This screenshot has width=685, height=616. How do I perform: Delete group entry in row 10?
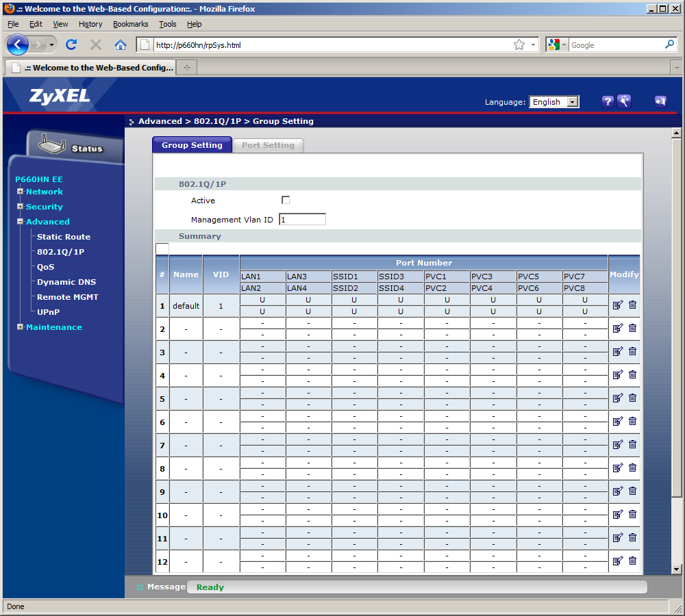[632, 514]
